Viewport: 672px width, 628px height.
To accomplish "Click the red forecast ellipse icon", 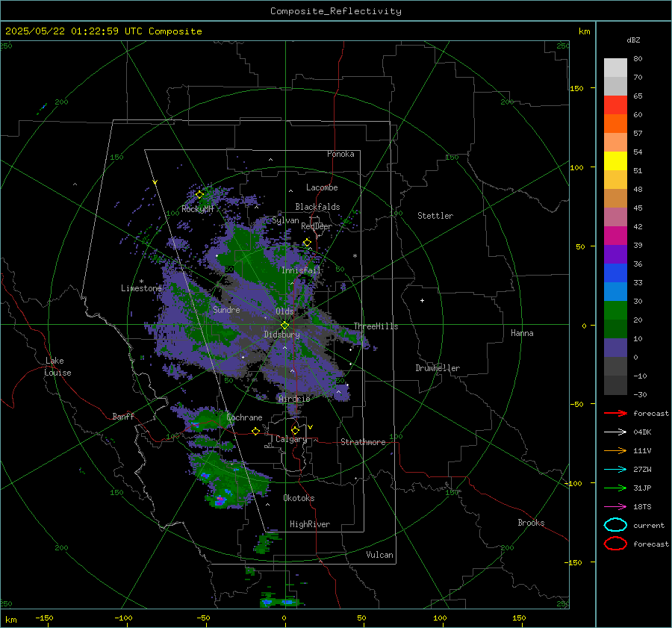I will tap(615, 544).
